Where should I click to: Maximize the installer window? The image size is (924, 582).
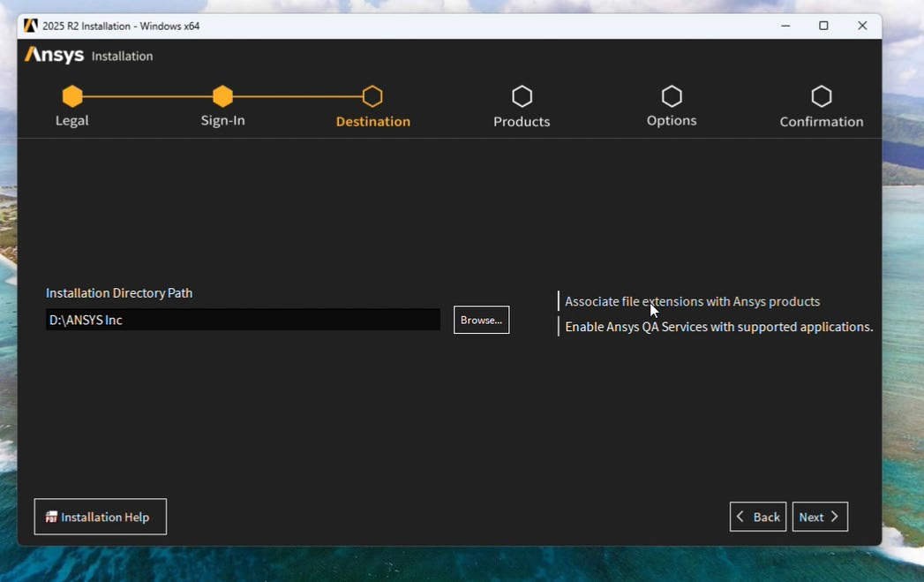823,26
